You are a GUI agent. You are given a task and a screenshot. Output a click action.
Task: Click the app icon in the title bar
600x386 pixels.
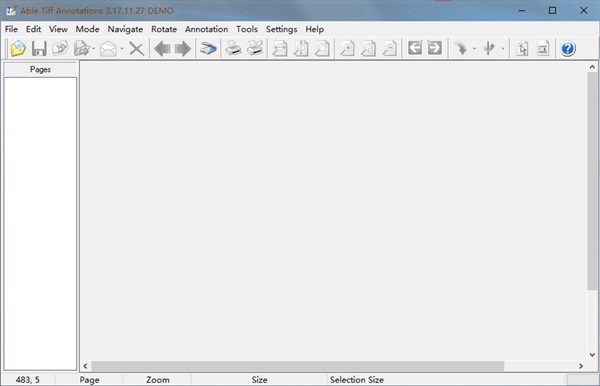point(11,11)
